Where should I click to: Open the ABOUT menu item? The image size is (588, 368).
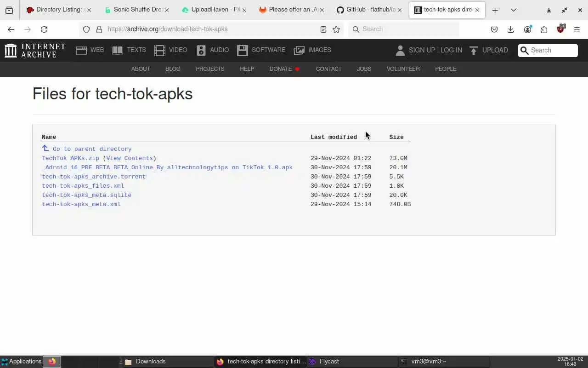pos(141,69)
